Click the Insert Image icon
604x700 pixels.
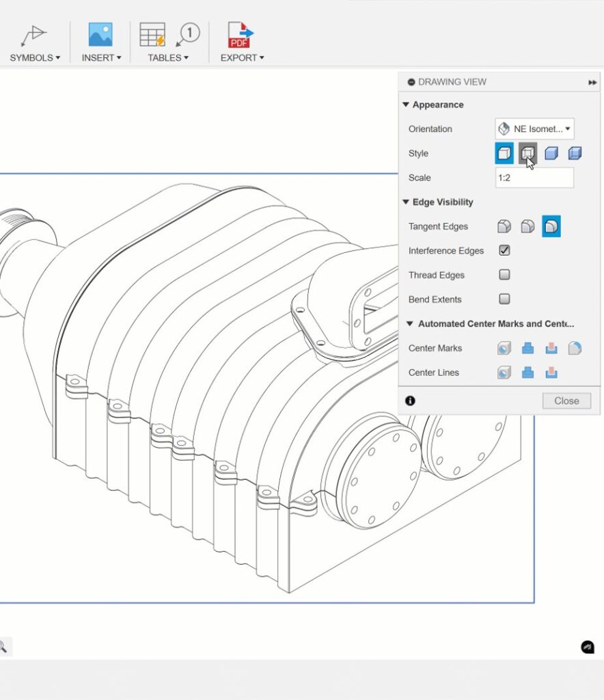point(100,34)
